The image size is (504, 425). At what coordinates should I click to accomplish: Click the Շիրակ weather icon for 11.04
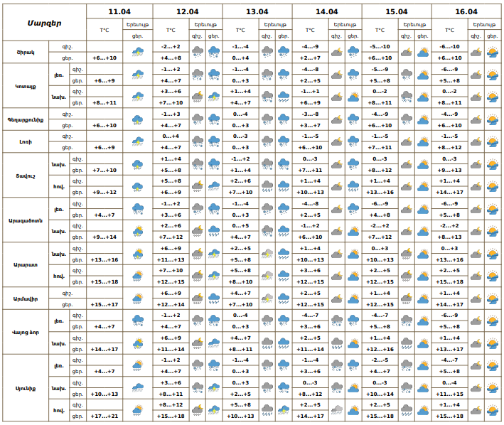coord(138,52)
